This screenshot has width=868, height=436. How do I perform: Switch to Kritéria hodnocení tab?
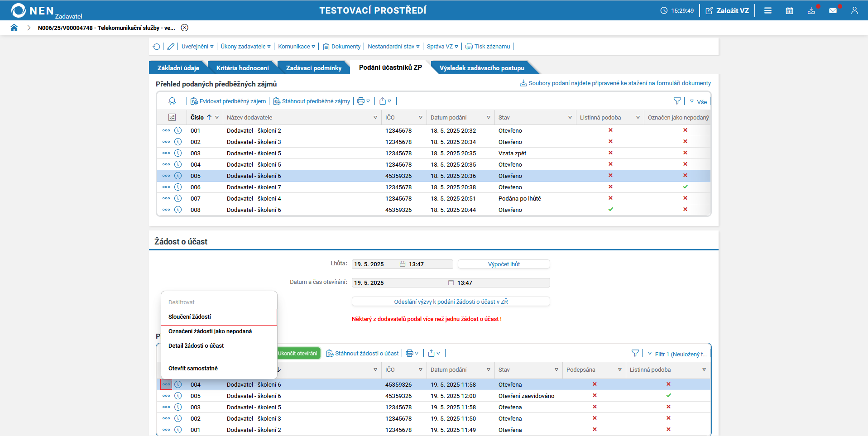coord(243,68)
